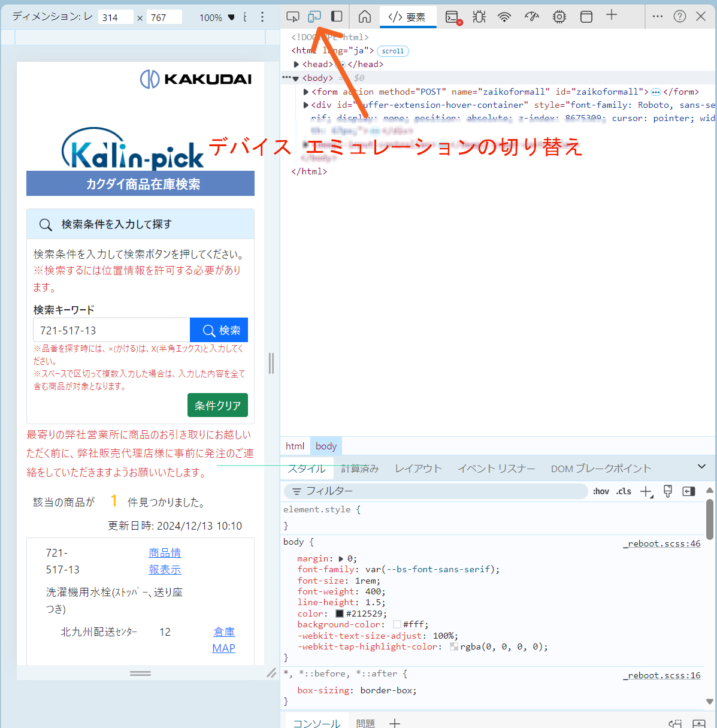Viewport: 717px width, 728px height.
Task: Toggle device emulation mode
Action: [314, 17]
